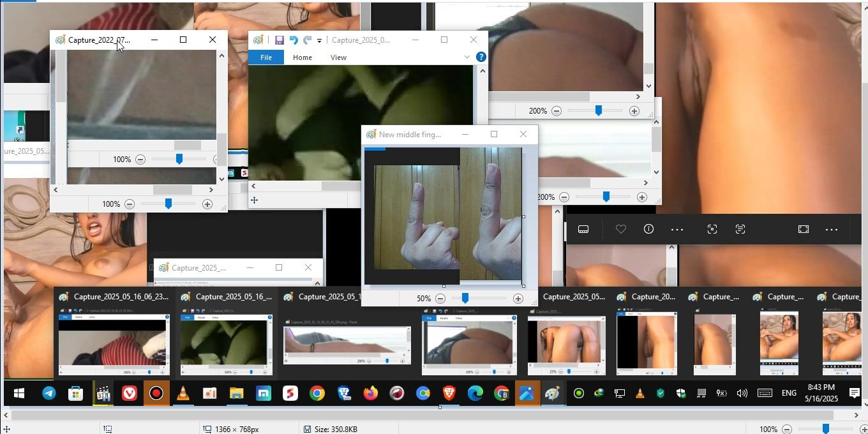Click the speaker volume icon in the system tray
The image size is (868, 434).
(x=742, y=393)
